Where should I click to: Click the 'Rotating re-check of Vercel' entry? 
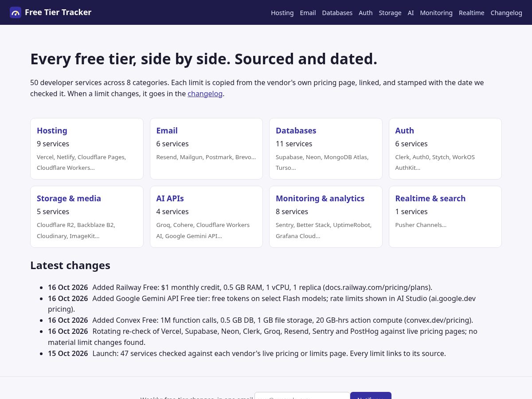pos(262,336)
